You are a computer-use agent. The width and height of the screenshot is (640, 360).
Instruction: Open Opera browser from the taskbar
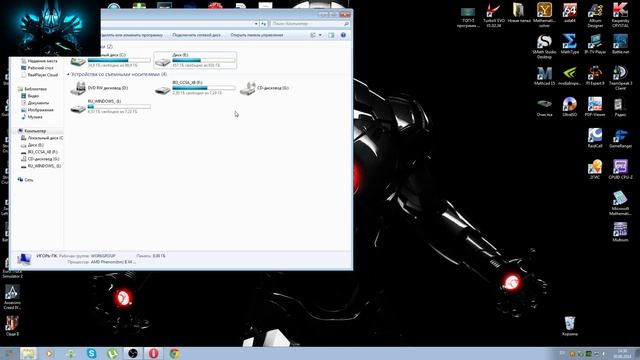pos(153,353)
